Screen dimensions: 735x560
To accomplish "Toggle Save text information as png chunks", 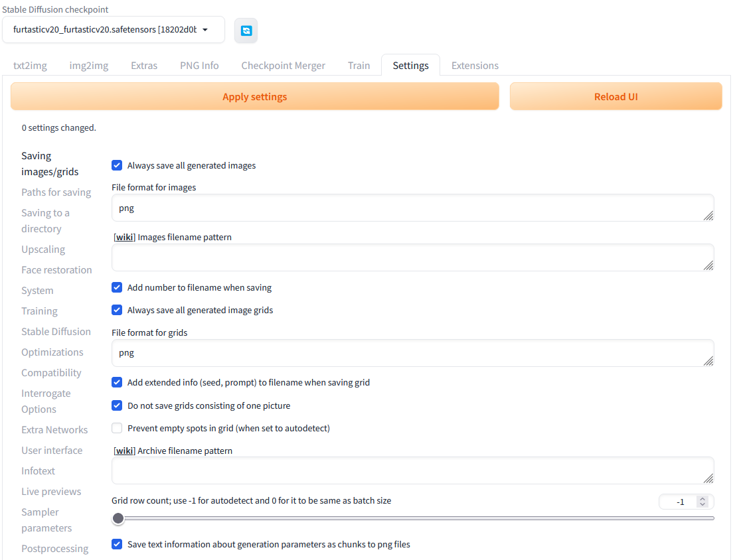I will 117,544.
